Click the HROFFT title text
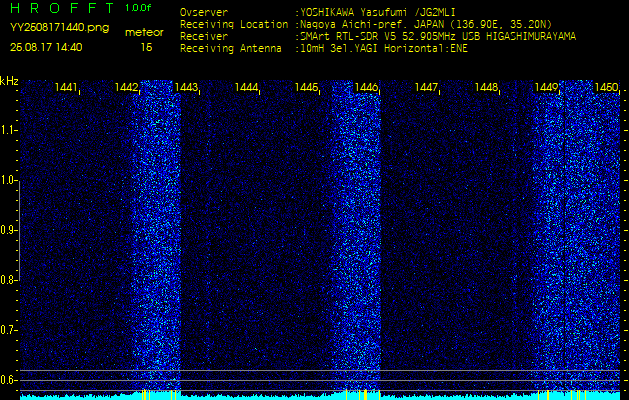The height and width of the screenshot is (400, 629). [62, 8]
